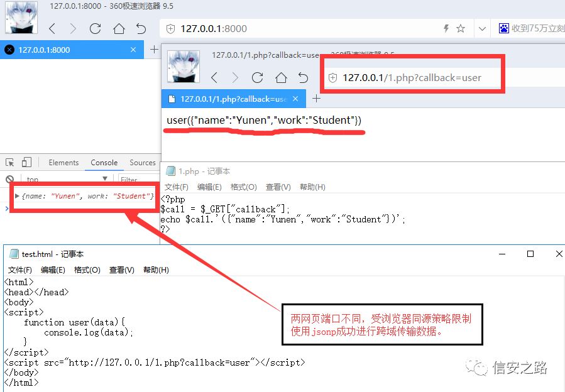This screenshot has width=565, height=392.
Task: Minimize the test.html Notepad window
Action: tap(502, 254)
